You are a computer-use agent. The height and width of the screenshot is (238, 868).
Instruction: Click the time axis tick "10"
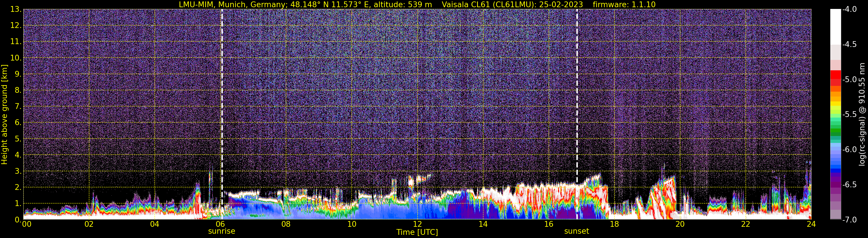352,224
